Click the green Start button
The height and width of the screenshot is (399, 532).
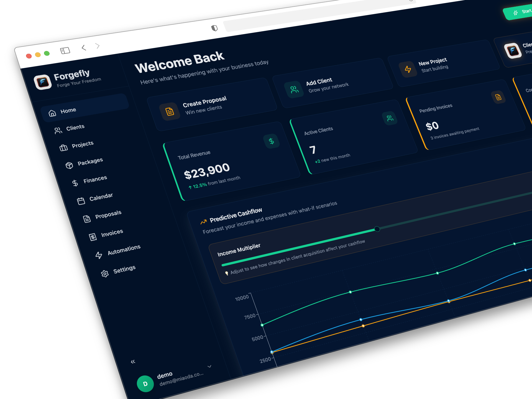coord(518,12)
